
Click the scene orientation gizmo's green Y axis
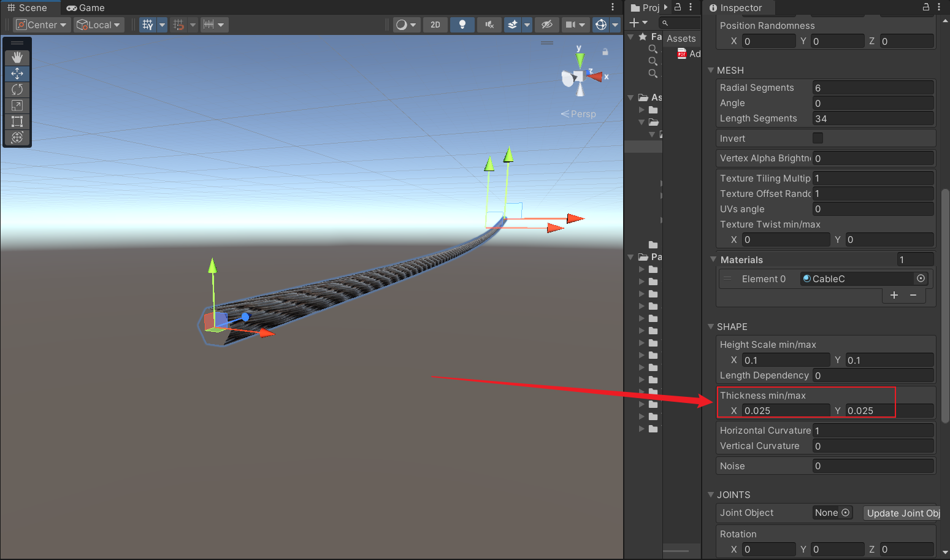coord(580,59)
